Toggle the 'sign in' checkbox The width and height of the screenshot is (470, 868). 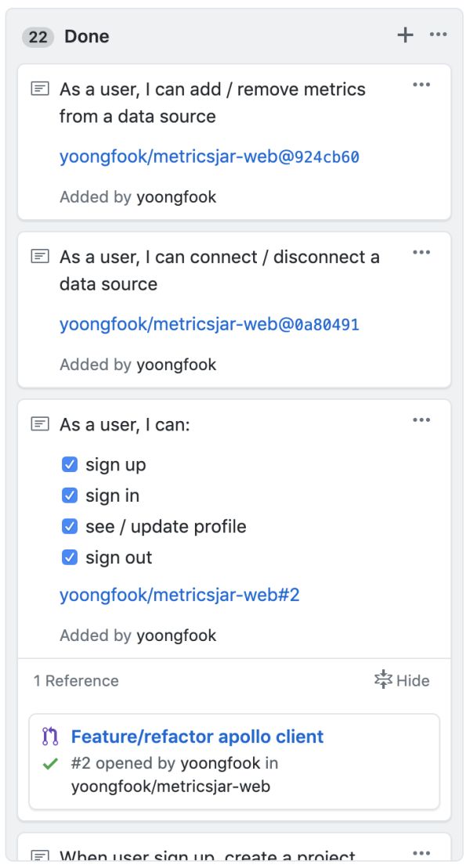[x=69, y=495]
